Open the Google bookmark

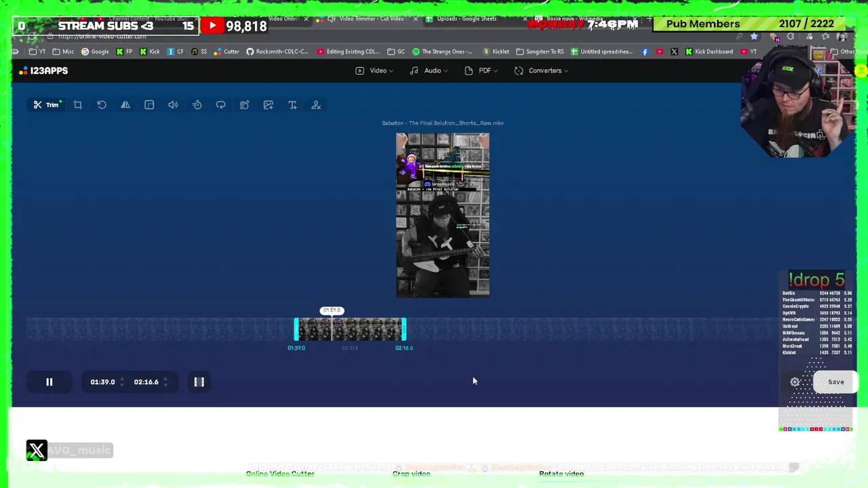coord(95,52)
